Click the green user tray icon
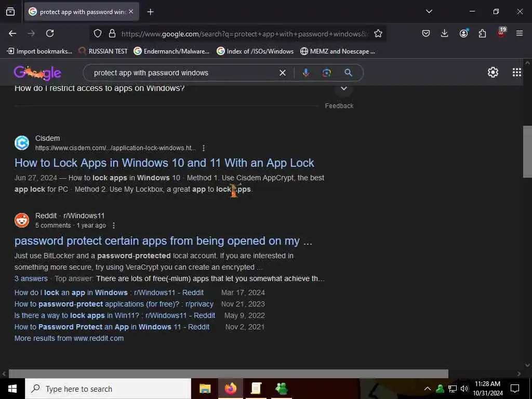 click(x=440, y=389)
